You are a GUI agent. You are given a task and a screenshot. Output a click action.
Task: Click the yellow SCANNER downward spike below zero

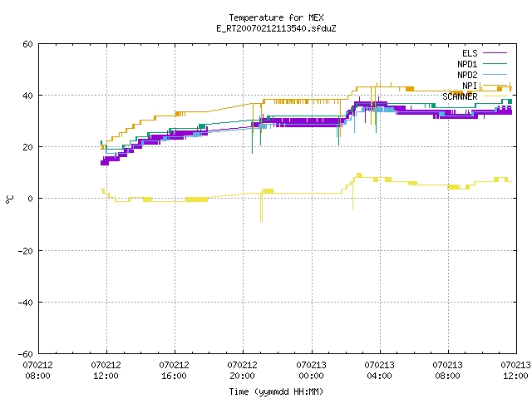click(261, 209)
